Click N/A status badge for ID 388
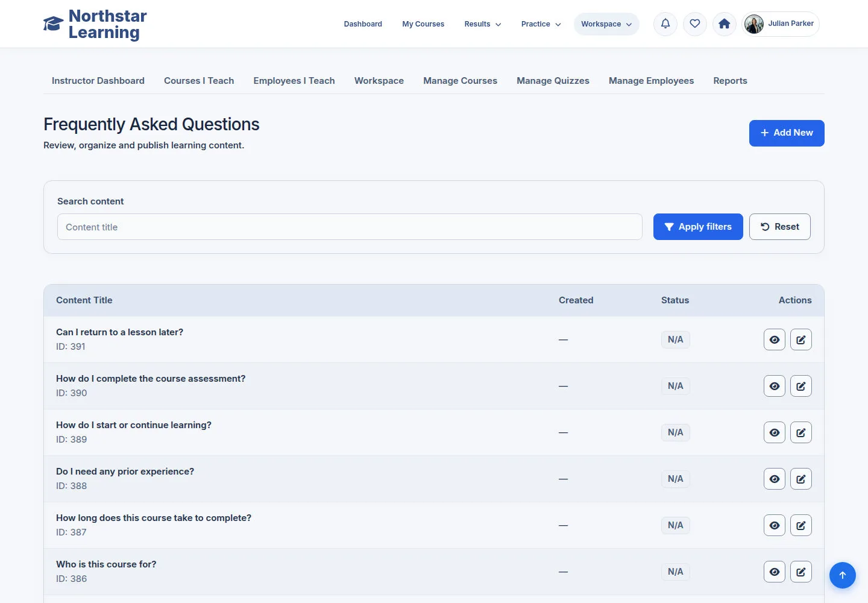 pyautogui.click(x=676, y=479)
